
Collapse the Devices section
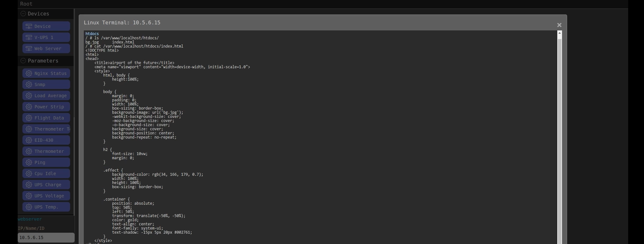[23, 14]
